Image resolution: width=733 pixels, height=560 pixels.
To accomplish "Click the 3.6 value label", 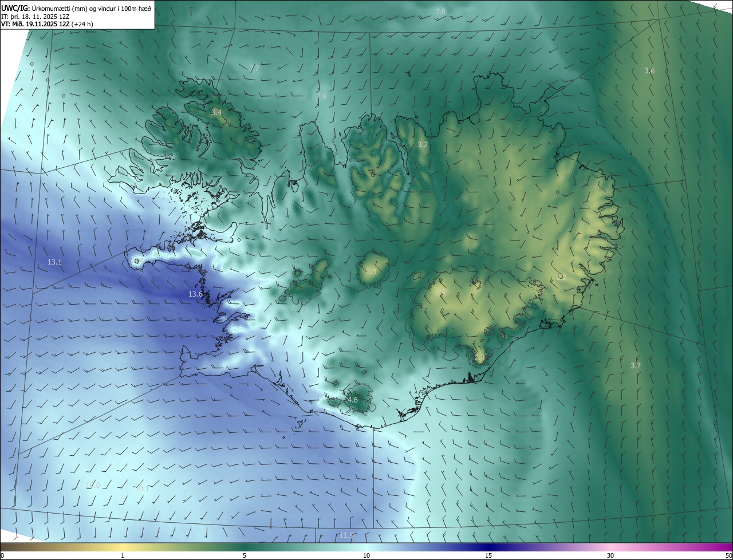I will point(649,70).
